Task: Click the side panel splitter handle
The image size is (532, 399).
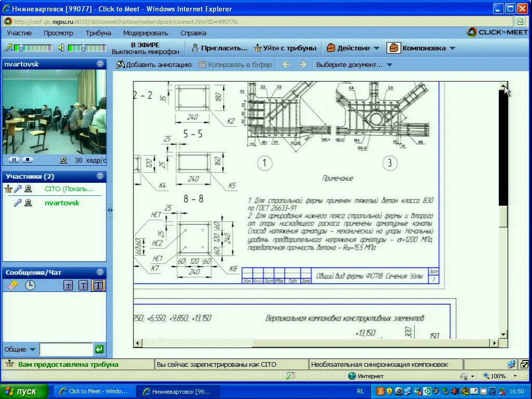Action: (110, 210)
